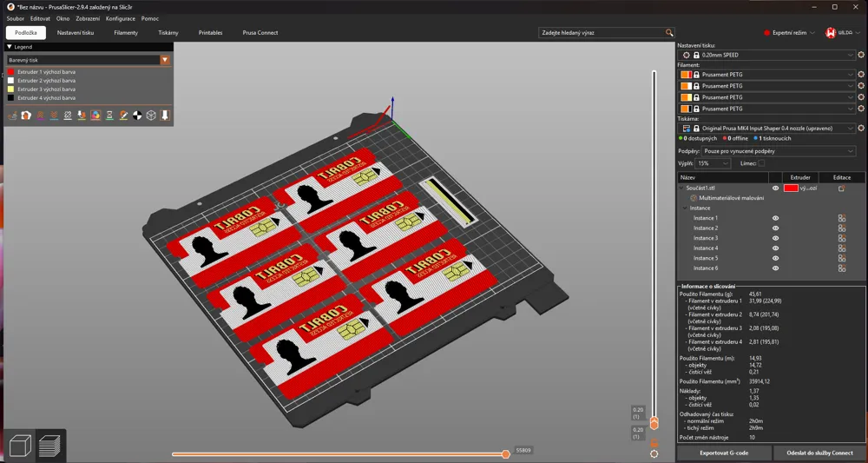Open Podpěry supports dropdown
Screen dimensions: 868x463
[x=779, y=151]
